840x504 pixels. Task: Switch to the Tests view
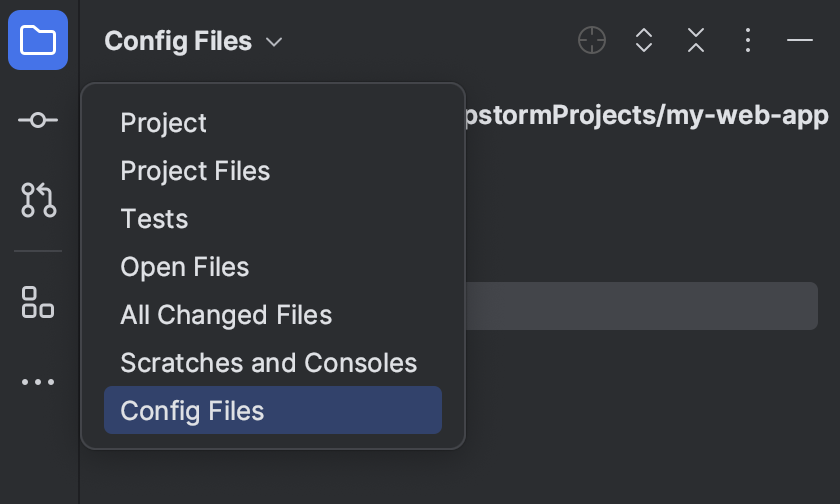[154, 219]
